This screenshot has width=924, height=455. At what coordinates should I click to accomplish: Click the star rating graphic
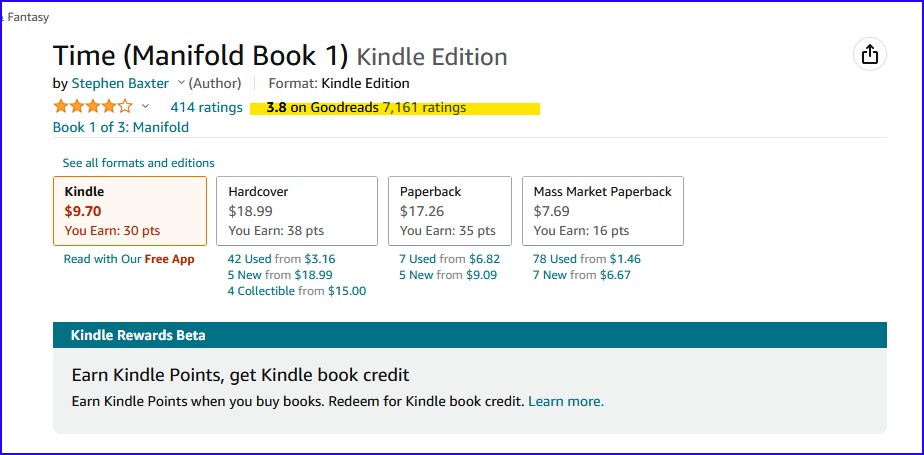(92, 107)
